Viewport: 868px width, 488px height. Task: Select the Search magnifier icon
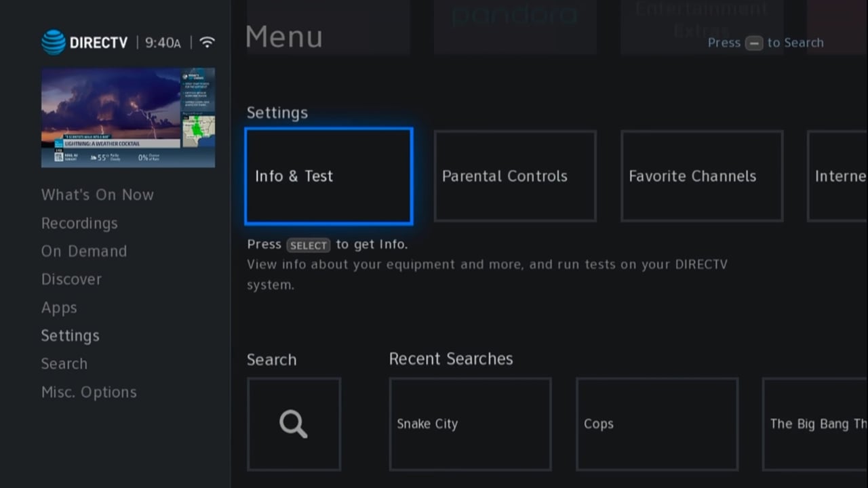tap(293, 424)
